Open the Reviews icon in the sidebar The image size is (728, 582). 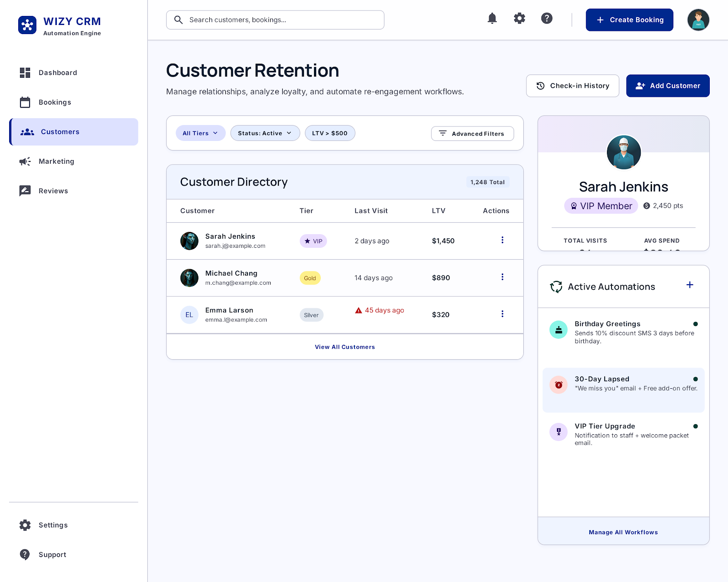coord(25,191)
